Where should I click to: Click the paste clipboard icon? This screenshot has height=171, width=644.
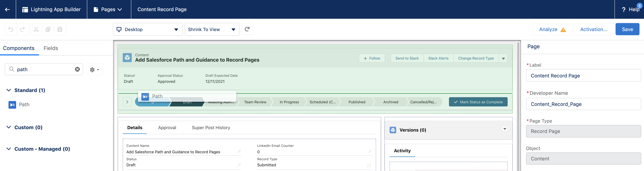point(60,29)
